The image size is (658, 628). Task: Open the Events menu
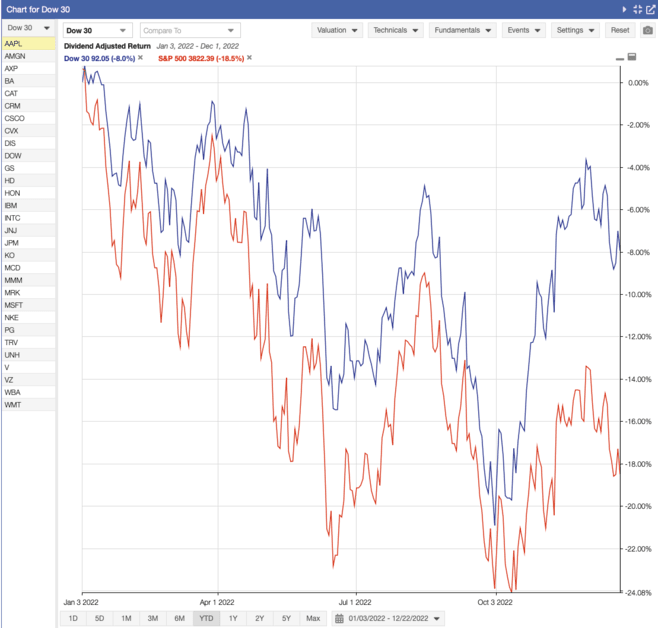tap(523, 30)
